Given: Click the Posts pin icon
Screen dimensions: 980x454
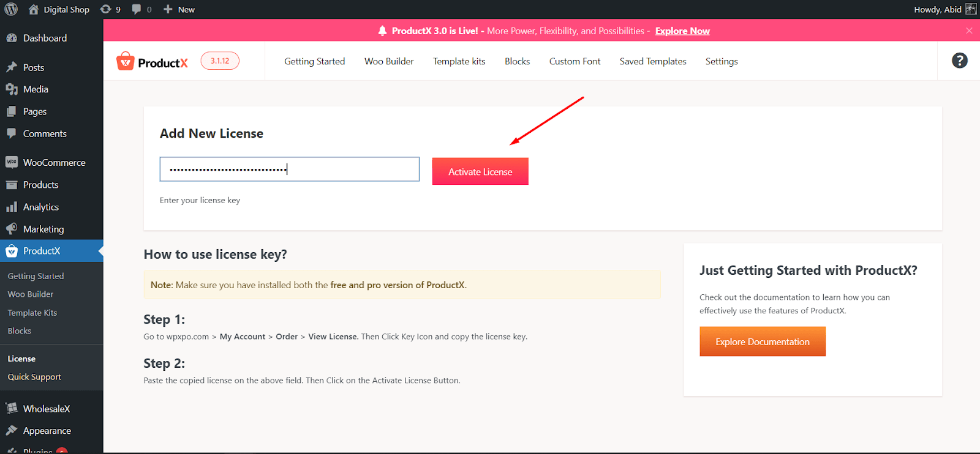Looking at the screenshot, I should point(12,67).
